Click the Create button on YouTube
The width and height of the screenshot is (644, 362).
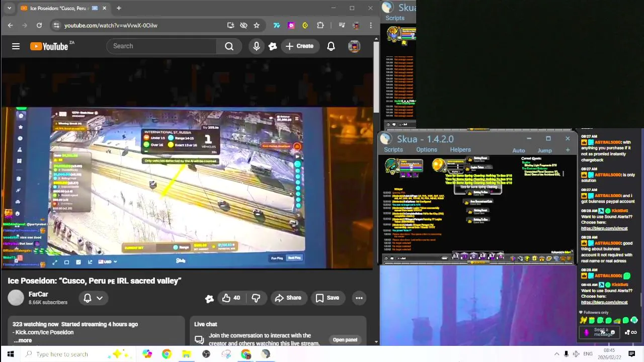(300, 46)
